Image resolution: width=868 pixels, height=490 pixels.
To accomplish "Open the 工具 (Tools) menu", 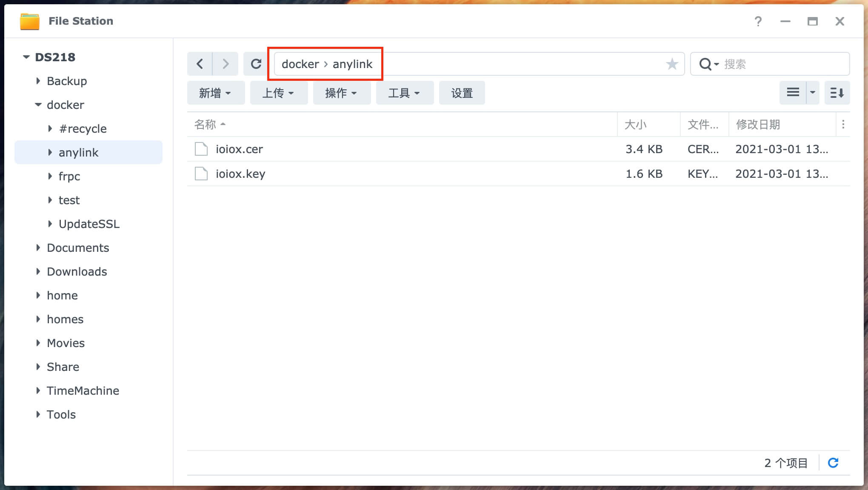I will click(404, 93).
